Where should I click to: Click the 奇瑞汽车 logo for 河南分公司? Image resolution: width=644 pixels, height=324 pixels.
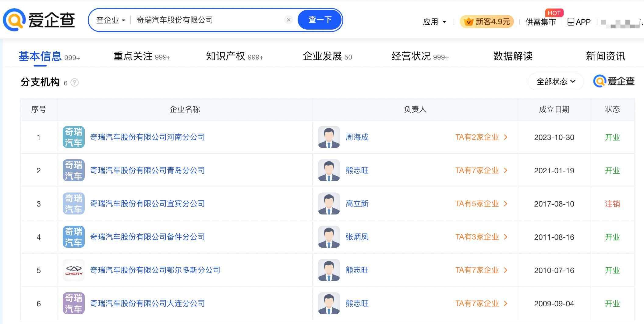74,137
